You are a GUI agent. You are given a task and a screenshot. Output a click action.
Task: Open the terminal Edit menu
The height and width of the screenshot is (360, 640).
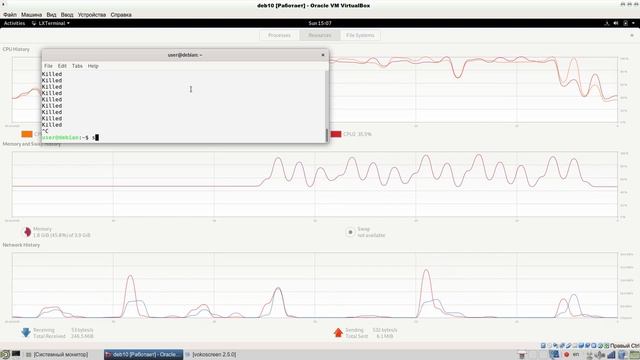click(x=62, y=66)
